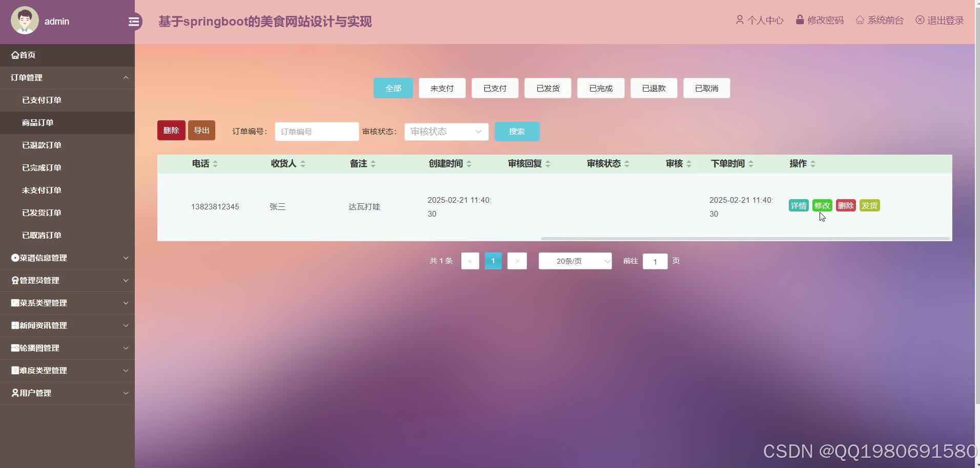Click the 搜索 search button
Viewport: 980px width, 468px height.
[517, 132]
